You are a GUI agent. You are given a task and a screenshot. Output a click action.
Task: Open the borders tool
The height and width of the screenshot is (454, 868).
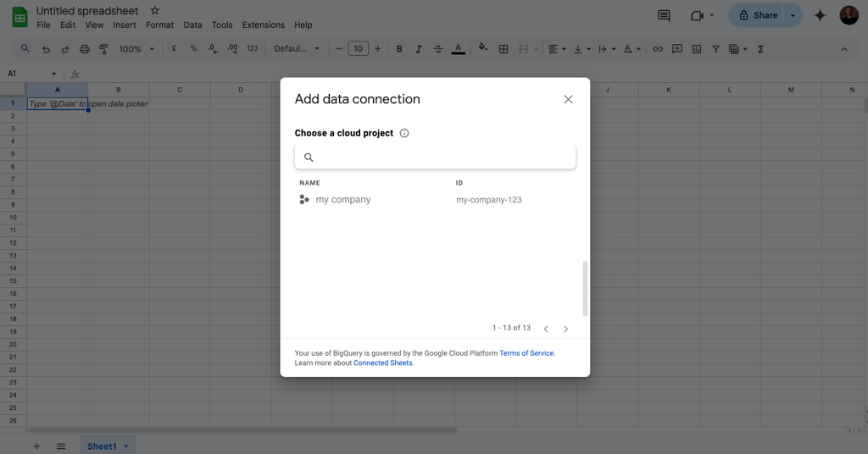(504, 49)
